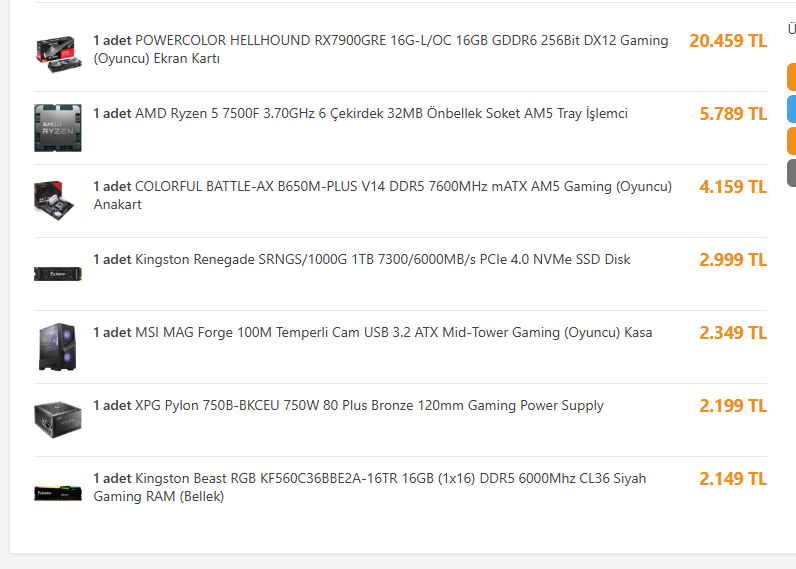Click the 2.999 TL SSD price

[733, 260]
